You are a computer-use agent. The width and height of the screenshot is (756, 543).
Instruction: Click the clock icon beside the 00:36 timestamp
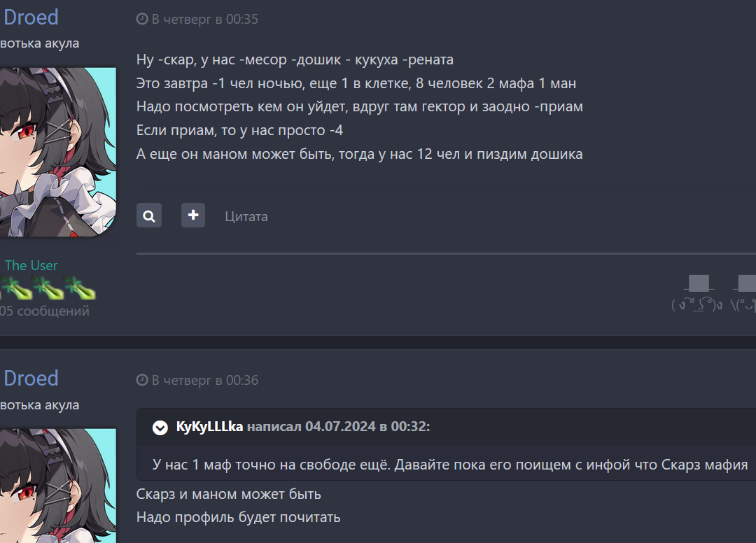pos(142,381)
